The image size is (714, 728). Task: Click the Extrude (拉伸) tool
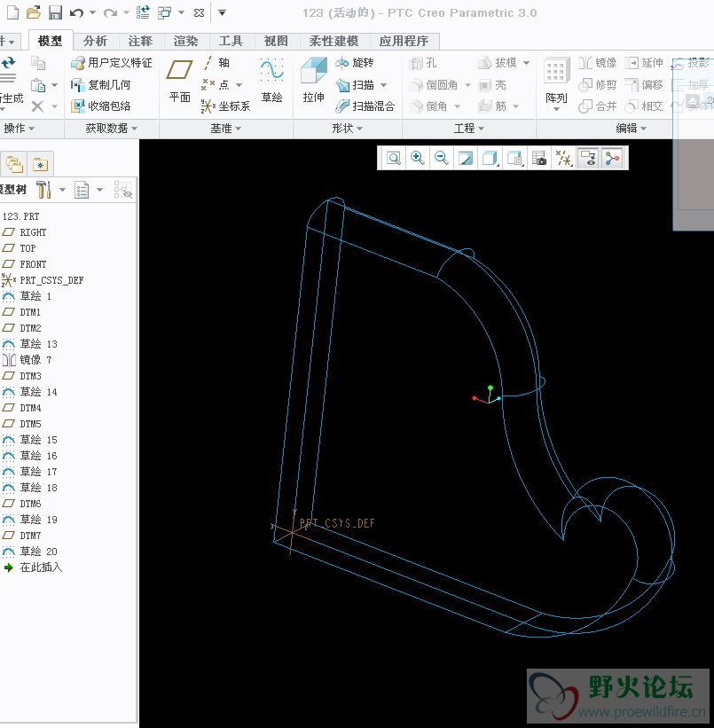314,80
